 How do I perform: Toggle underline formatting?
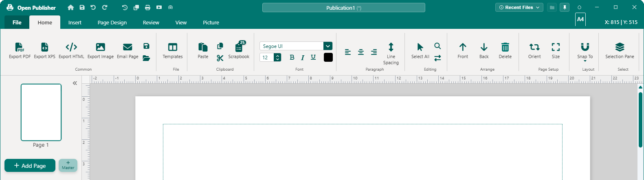pyautogui.click(x=313, y=57)
